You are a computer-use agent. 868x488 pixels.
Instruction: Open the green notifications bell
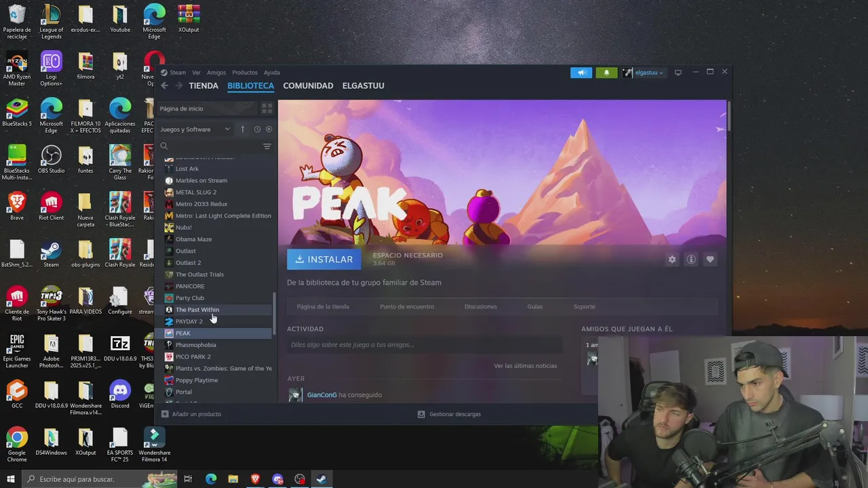pyautogui.click(x=606, y=73)
